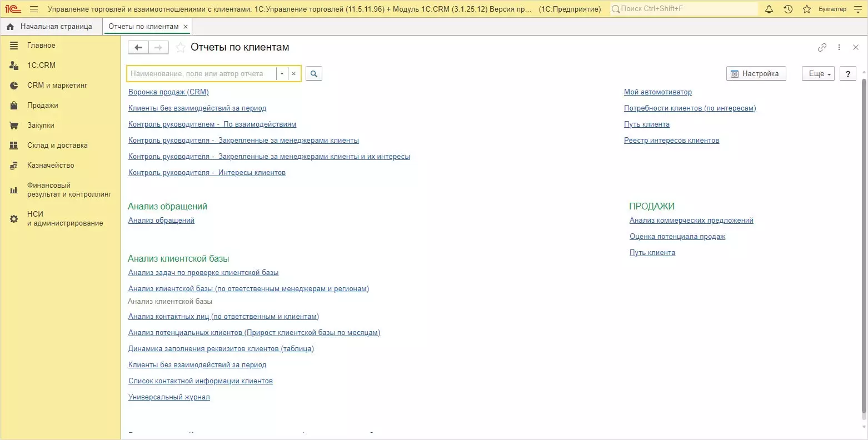Open the Мой автомотиватор report
The height and width of the screenshot is (440, 868).
(x=658, y=92)
